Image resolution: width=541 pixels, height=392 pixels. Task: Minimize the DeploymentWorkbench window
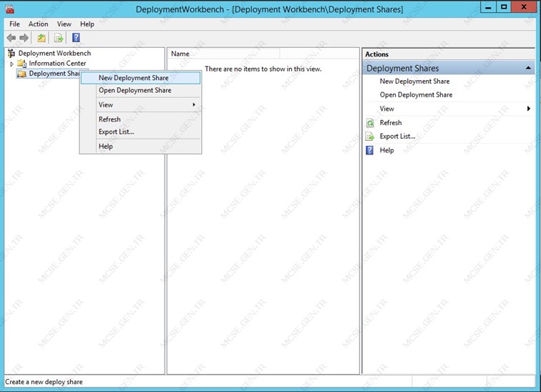[x=488, y=6]
